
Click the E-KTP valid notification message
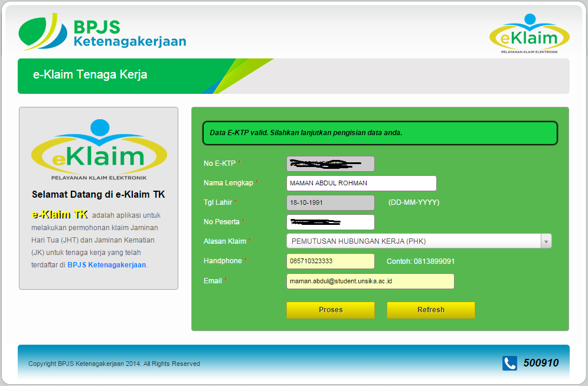[x=380, y=133]
